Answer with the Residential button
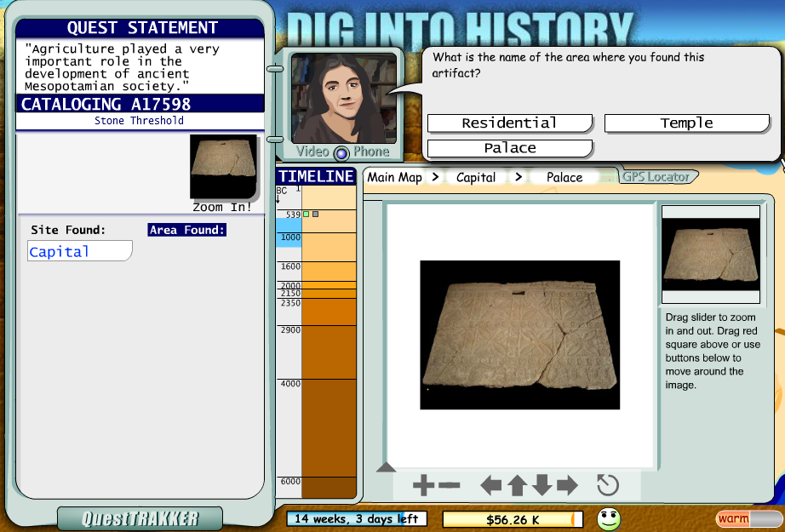Image resolution: width=785 pixels, height=532 pixels. [x=509, y=123]
